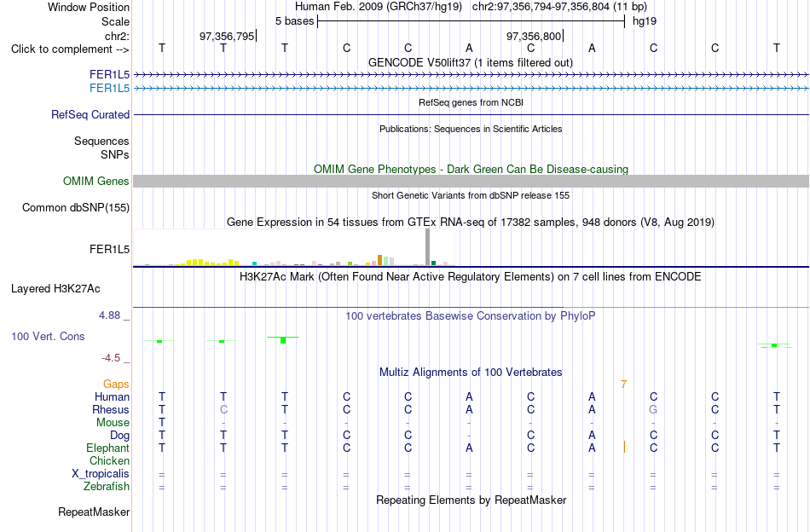Screen dimensions: 810x532
Task: Click the H3K27Ac Mark ENCODE track title
Action: pyautogui.click(x=471, y=277)
